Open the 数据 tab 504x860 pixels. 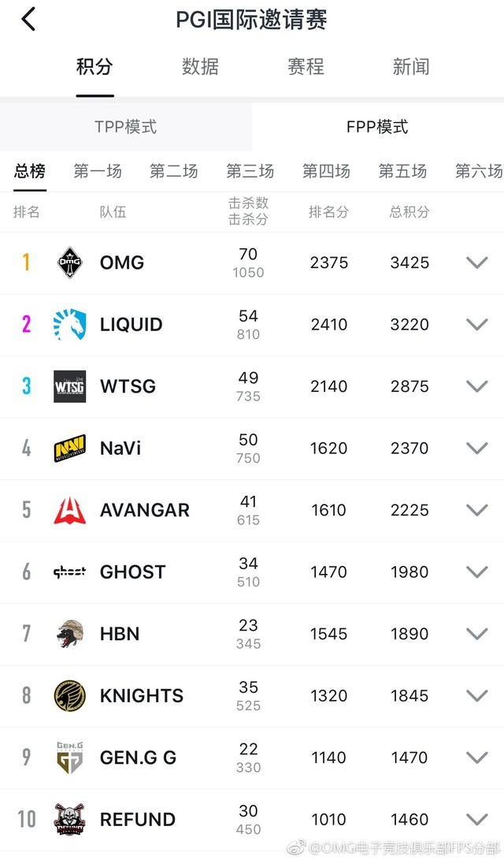tap(200, 67)
